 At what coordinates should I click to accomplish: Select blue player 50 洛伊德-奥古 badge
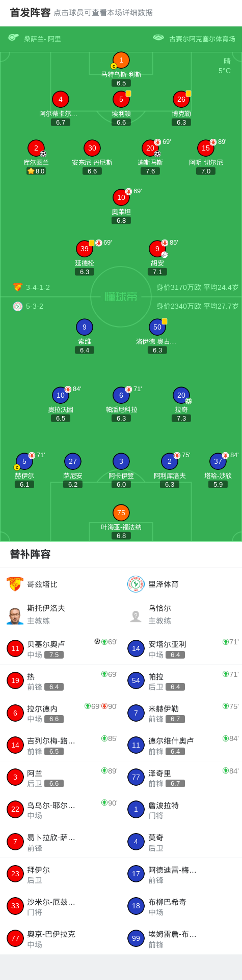tap(157, 327)
